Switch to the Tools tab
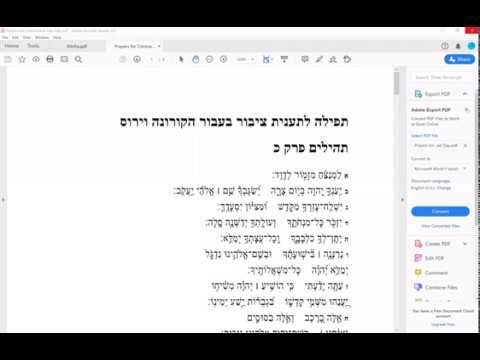Screen dimensions: 480x360 click(33, 46)
